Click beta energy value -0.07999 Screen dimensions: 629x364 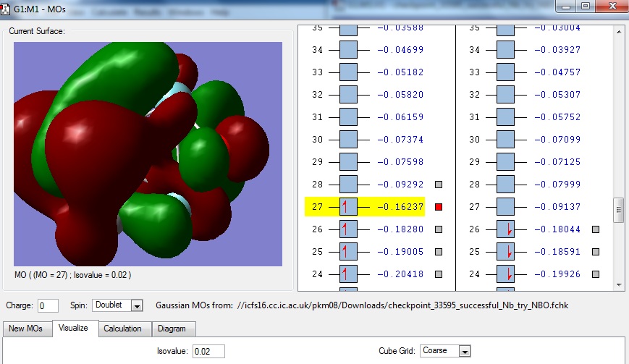point(557,185)
